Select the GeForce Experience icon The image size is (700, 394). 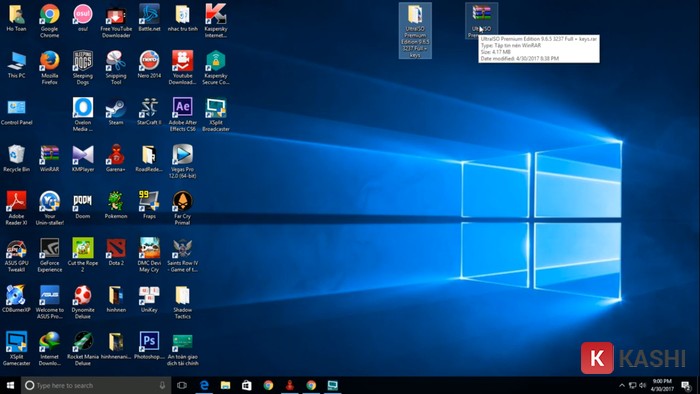[x=50, y=255]
